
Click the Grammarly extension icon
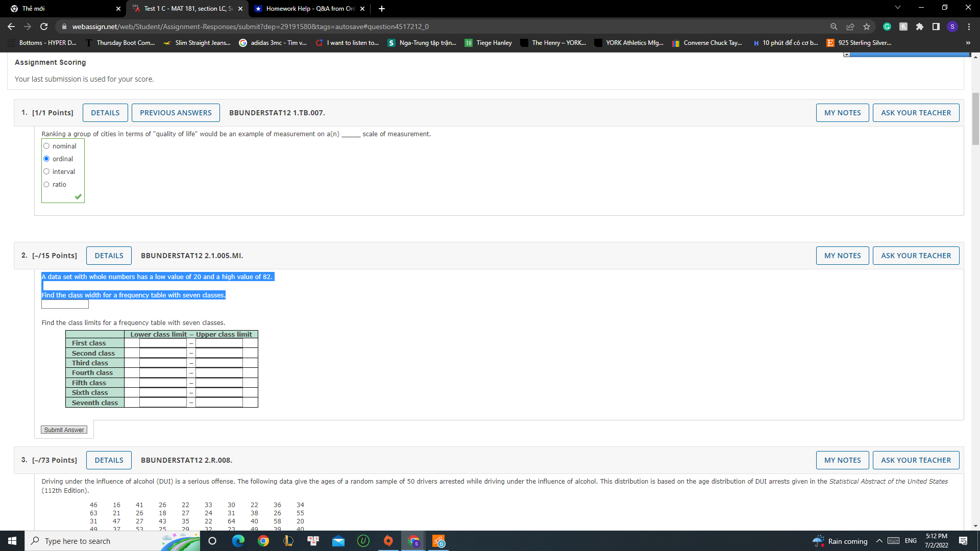click(887, 27)
